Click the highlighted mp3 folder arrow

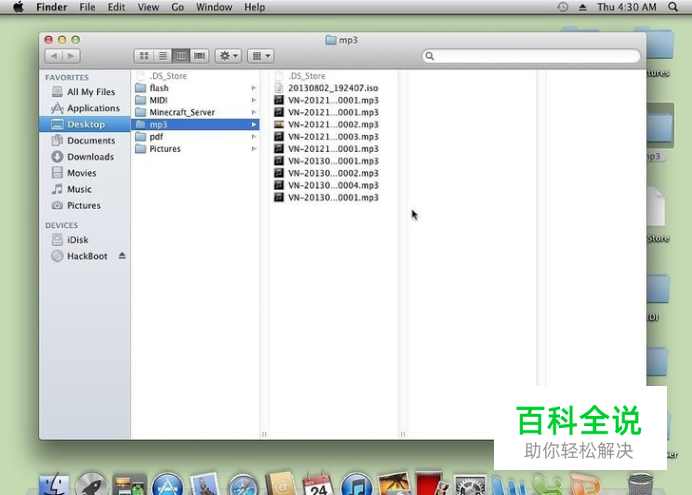pos(254,124)
